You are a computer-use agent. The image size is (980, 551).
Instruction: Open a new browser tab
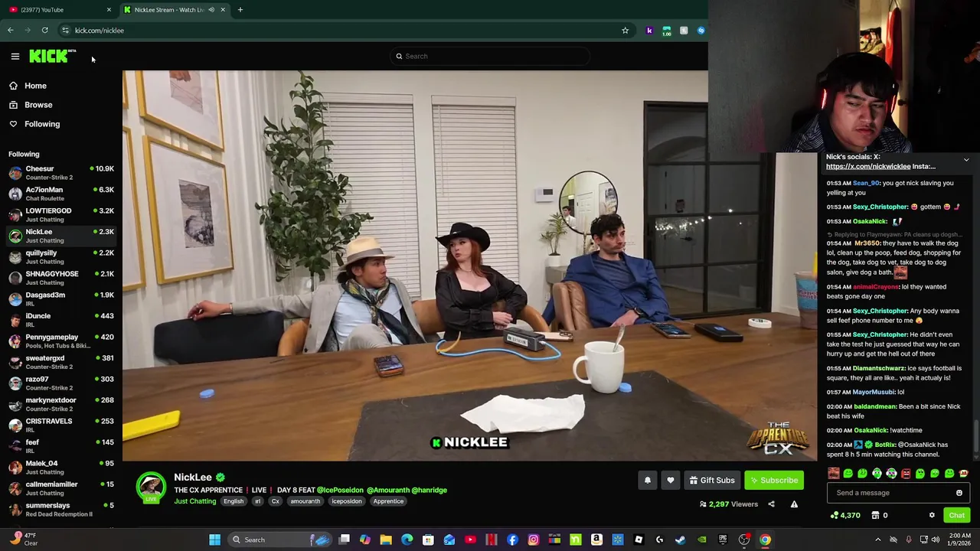[x=240, y=9]
